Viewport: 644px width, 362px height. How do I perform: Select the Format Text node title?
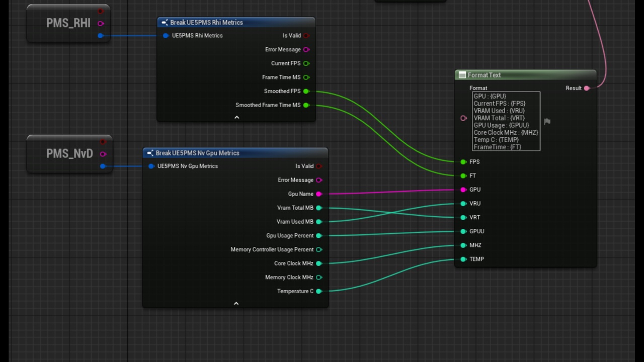(x=484, y=75)
